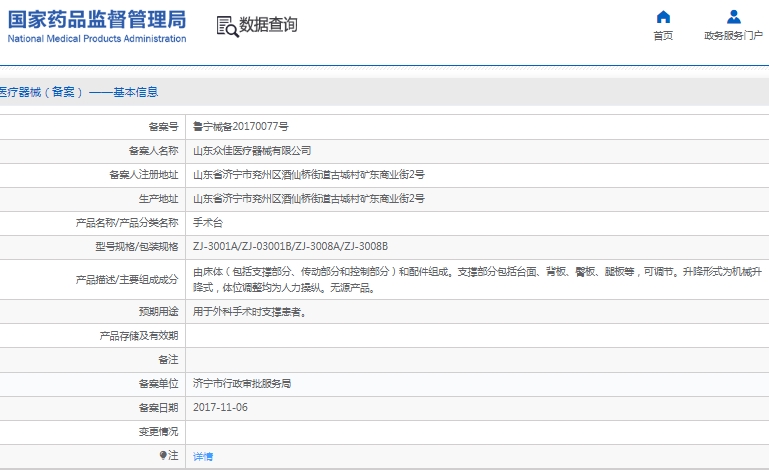The image size is (769, 473).
Task: Click the 产品描述/主要组成成分 label
Action: click(127, 280)
